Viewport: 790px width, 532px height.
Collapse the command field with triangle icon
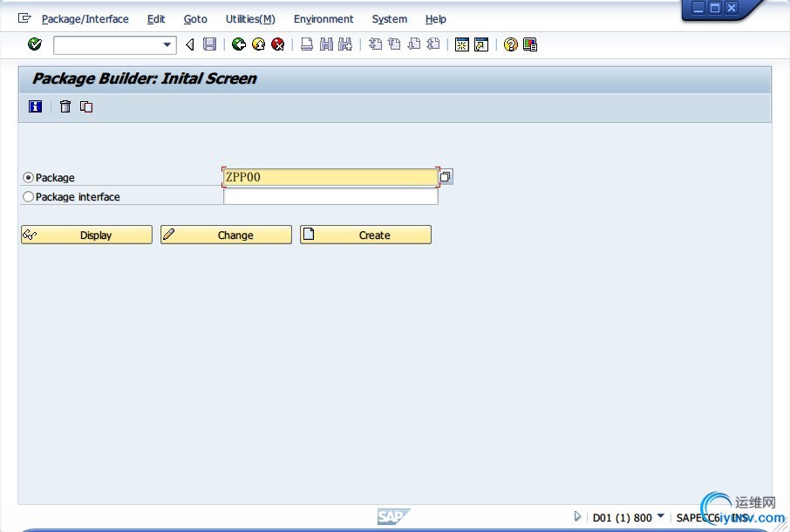(x=190, y=44)
